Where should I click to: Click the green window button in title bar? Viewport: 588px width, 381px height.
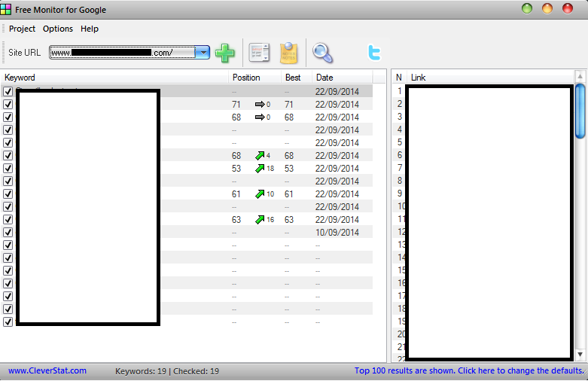[527, 8]
